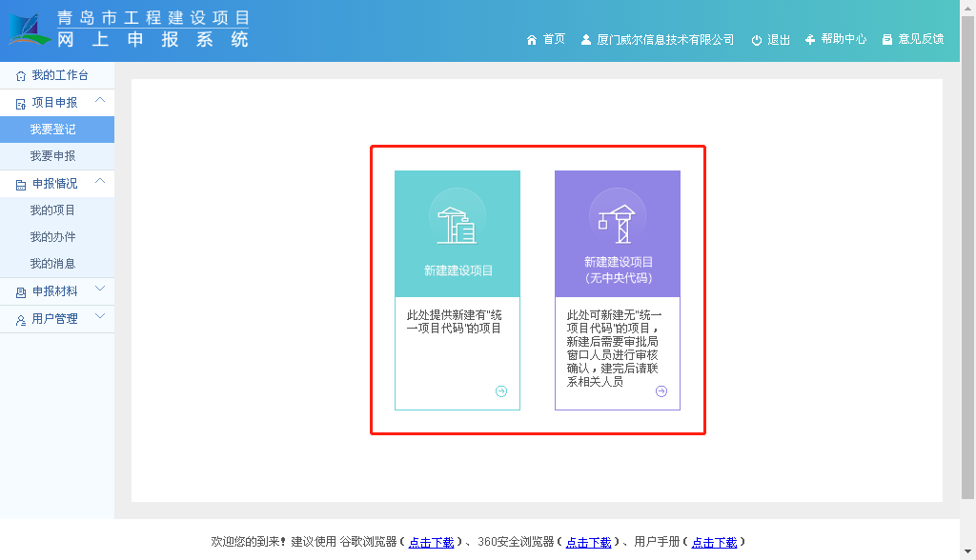Click the home icon beside 首页

(532, 40)
